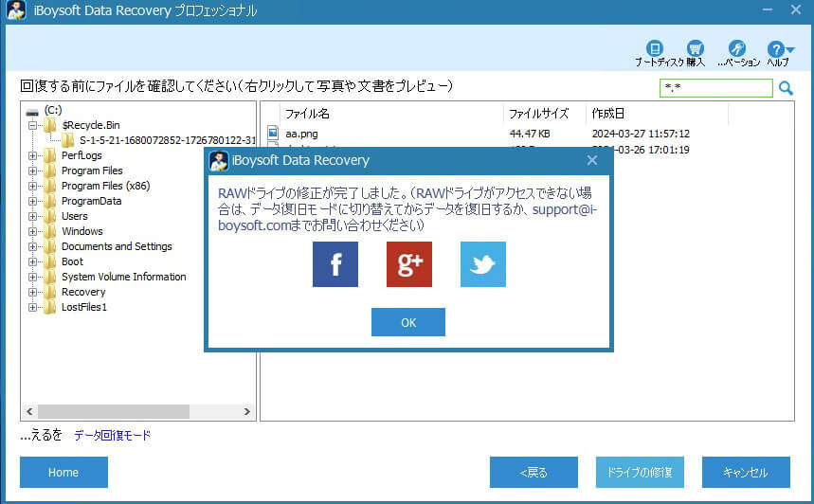Select Program Files (x86) tree item
Image resolution: width=814 pixels, height=504 pixels.
click(105, 186)
